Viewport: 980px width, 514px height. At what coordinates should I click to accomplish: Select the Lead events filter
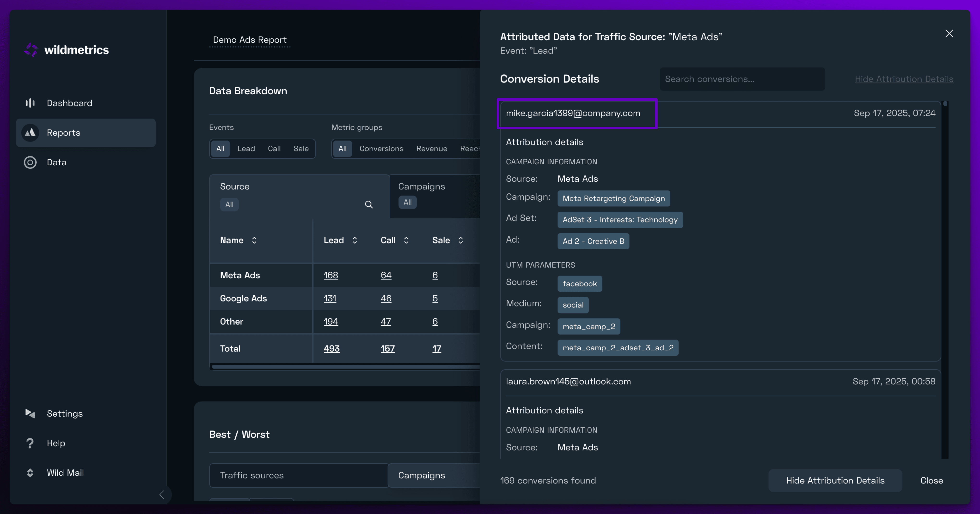click(246, 149)
